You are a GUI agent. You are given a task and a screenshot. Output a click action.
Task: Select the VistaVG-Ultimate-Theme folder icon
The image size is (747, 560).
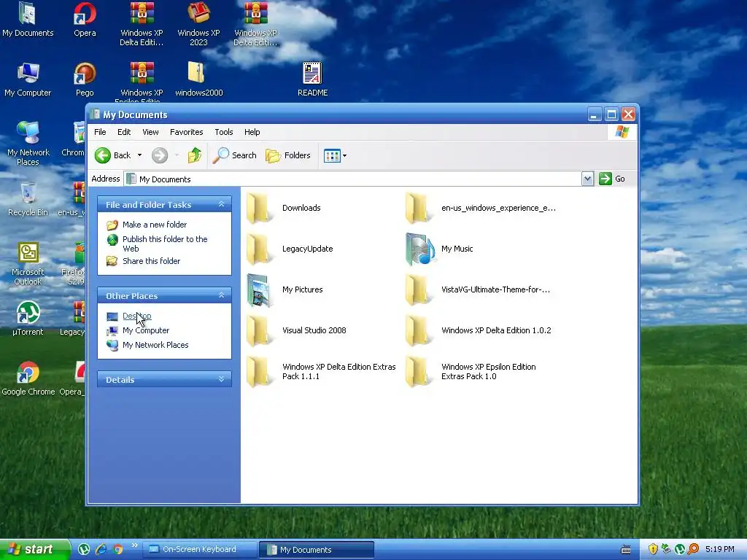(418, 290)
